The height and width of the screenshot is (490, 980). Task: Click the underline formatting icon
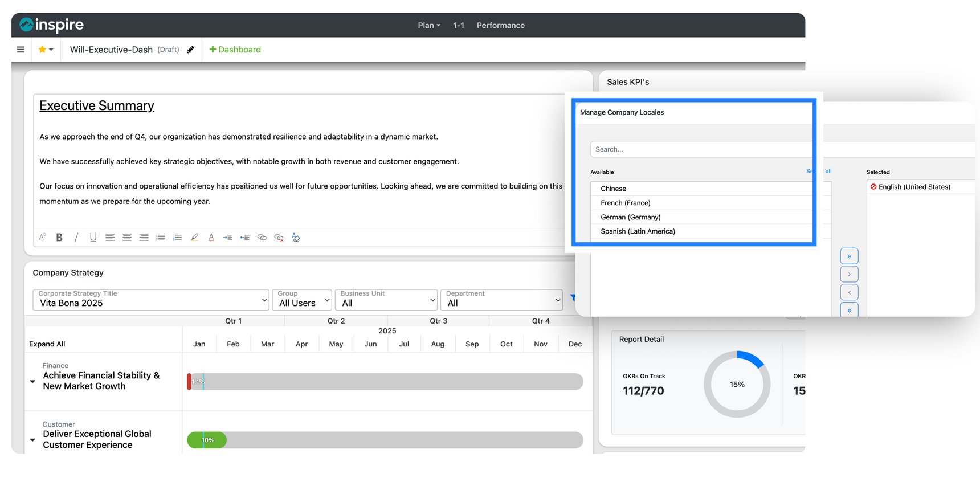coord(93,238)
